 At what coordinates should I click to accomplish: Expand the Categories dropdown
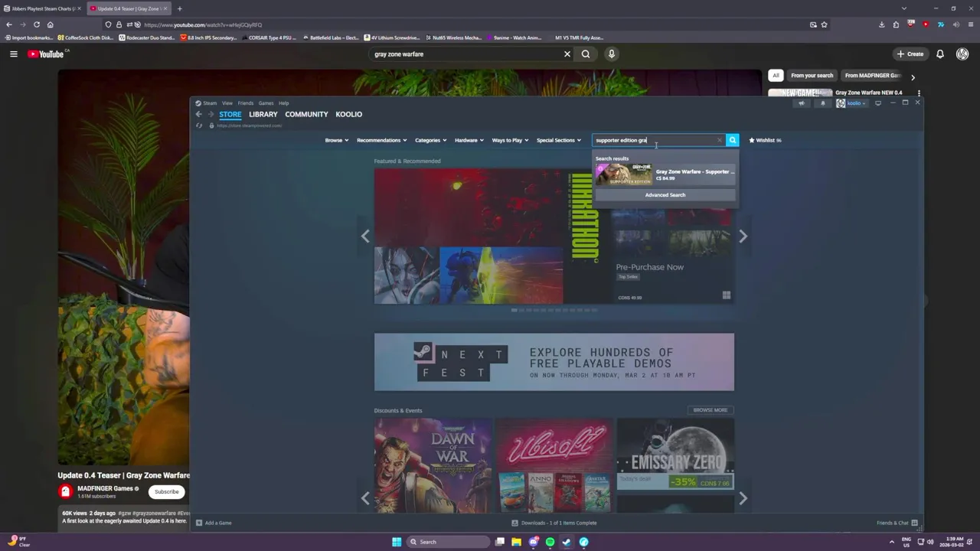pyautogui.click(x=430, y=140)
